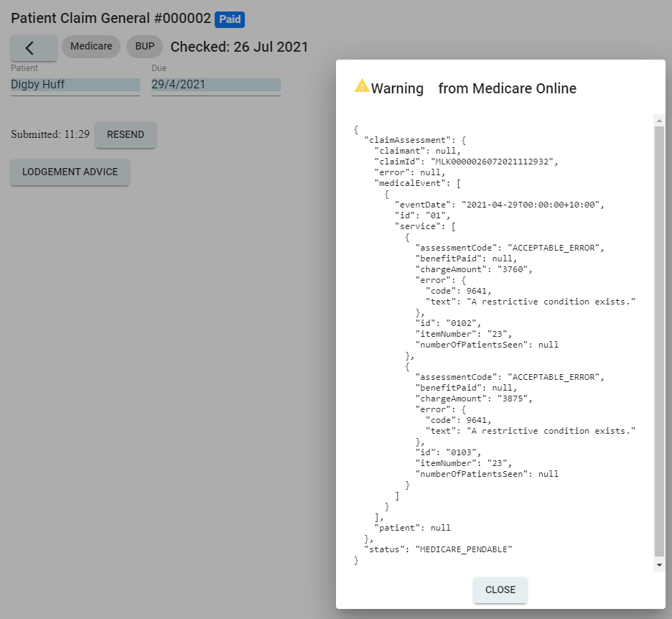
Task: Click the medicalEvent id "01" line
Action: pos(422,215)
